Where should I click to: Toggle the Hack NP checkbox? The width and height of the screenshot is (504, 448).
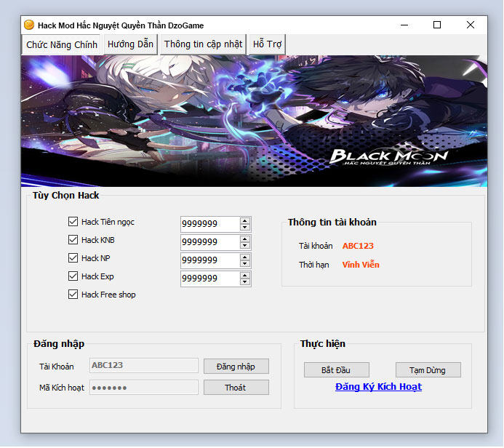pyautogui.click(x=73, y=257)
